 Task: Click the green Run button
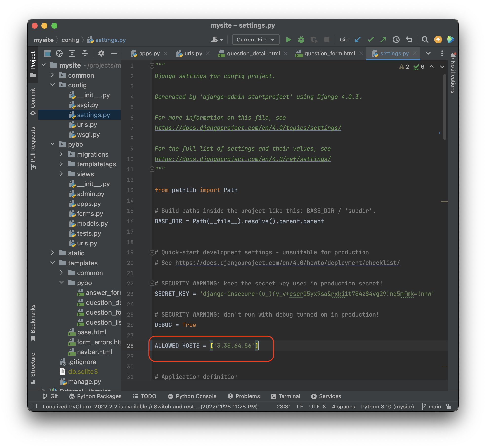pos(288,40)
